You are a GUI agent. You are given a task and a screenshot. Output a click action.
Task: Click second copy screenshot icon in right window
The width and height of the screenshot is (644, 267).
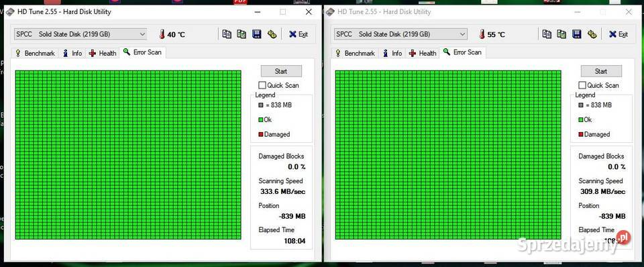point(561,34)
